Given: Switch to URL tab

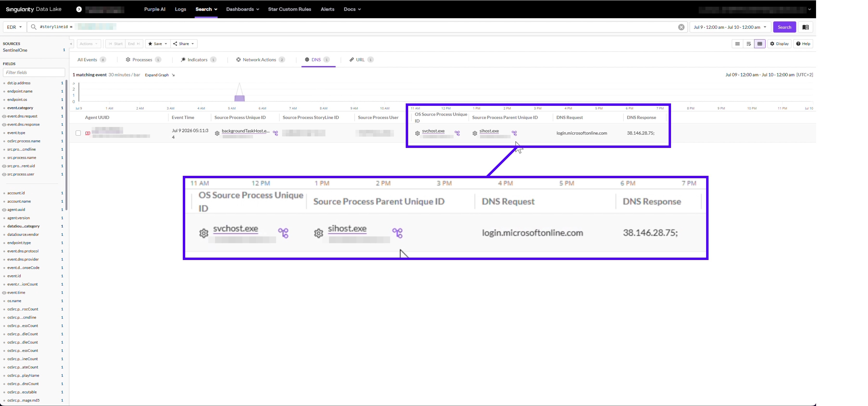Looking at the screenshot, I should (361, 60).
